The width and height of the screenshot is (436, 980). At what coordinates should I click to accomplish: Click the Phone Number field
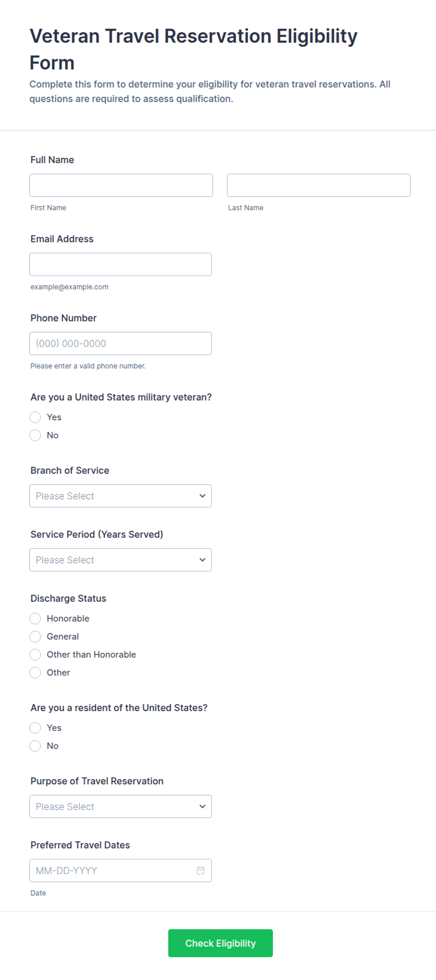pos(120,343)
